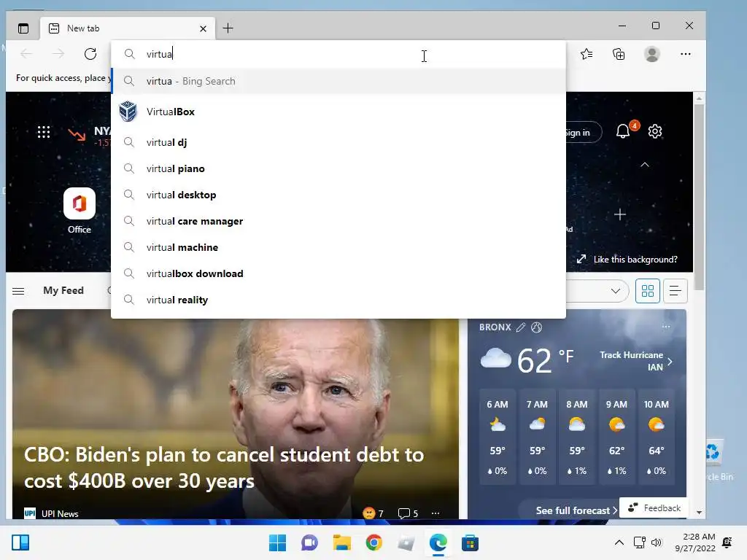Open Edge Settings and more menu
The image size is (747, 560).
click(685, 54)
